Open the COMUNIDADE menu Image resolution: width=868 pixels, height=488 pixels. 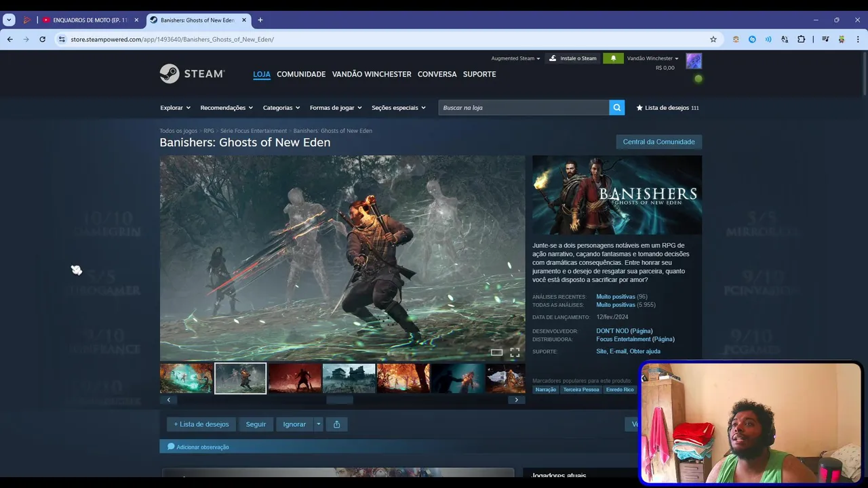[301, 74]
